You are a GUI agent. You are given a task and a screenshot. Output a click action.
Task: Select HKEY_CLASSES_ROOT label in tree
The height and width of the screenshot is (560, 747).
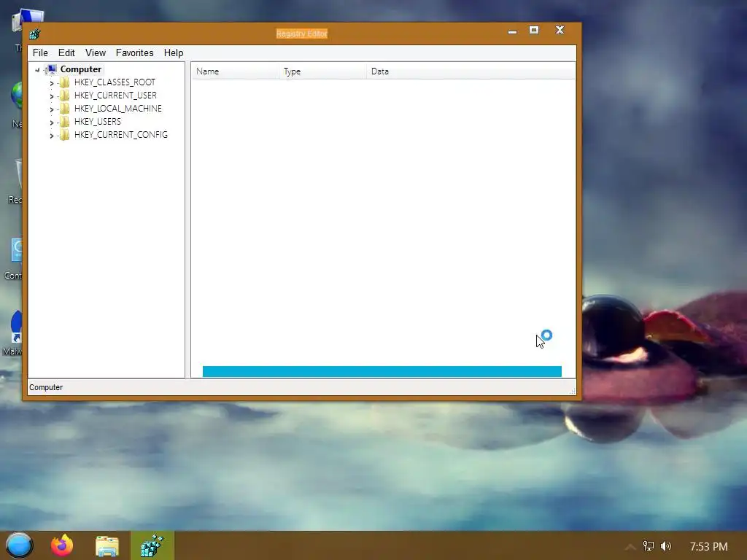[x=115, y=82]
